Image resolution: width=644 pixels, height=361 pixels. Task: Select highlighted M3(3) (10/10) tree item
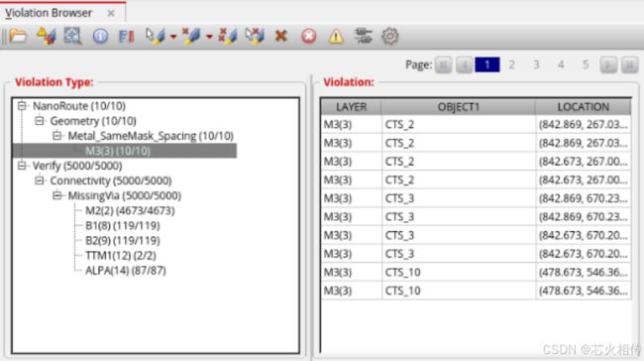[118, 151]
